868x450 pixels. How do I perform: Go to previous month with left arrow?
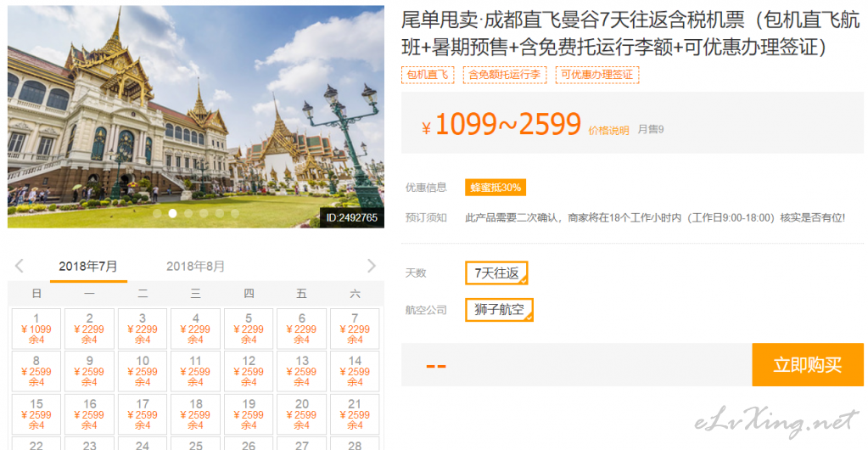point(20,266)
